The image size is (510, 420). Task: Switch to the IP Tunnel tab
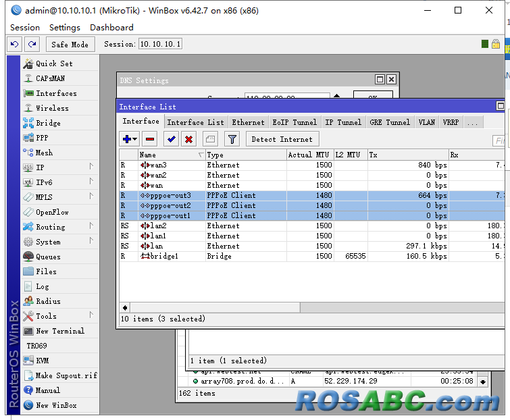[343, 122]
